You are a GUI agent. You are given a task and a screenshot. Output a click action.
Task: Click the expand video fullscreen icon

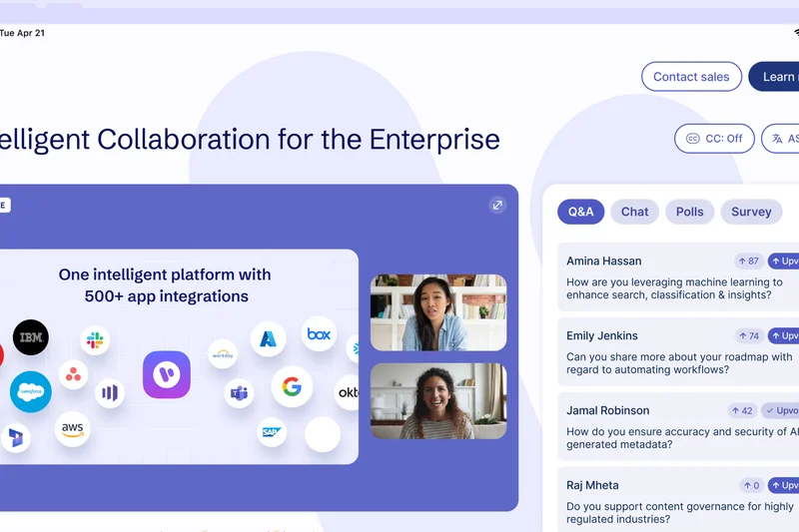pyautogui.click(x=497, y=205)
